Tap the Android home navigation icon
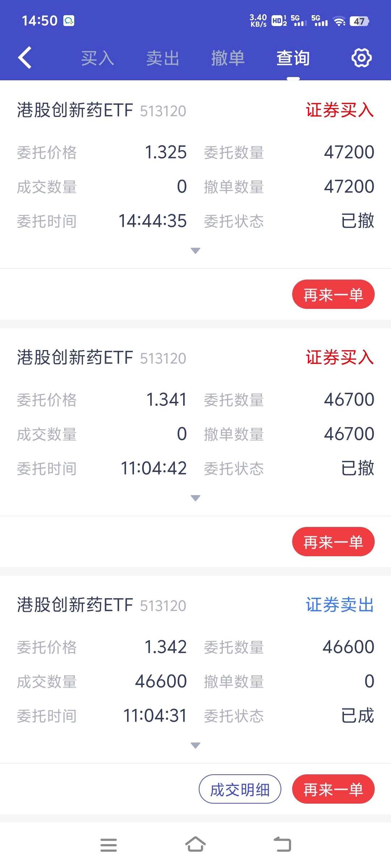 coord(195,845)
